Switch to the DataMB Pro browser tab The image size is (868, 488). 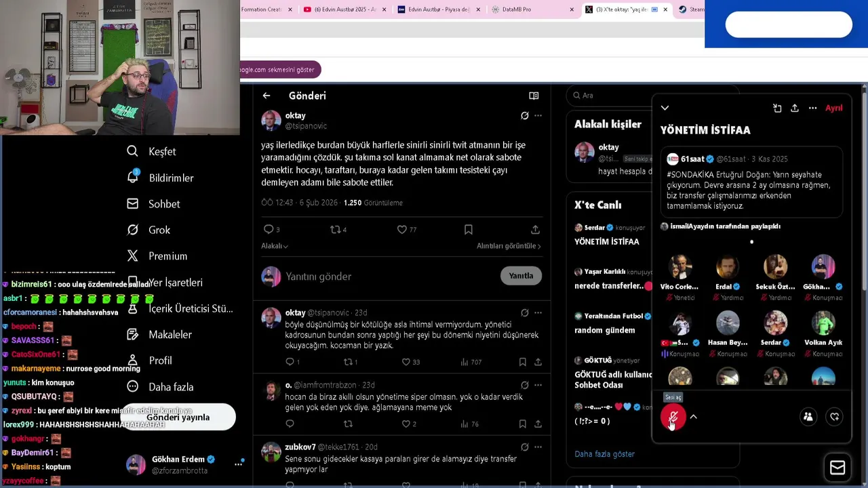(x=531, y=9)
